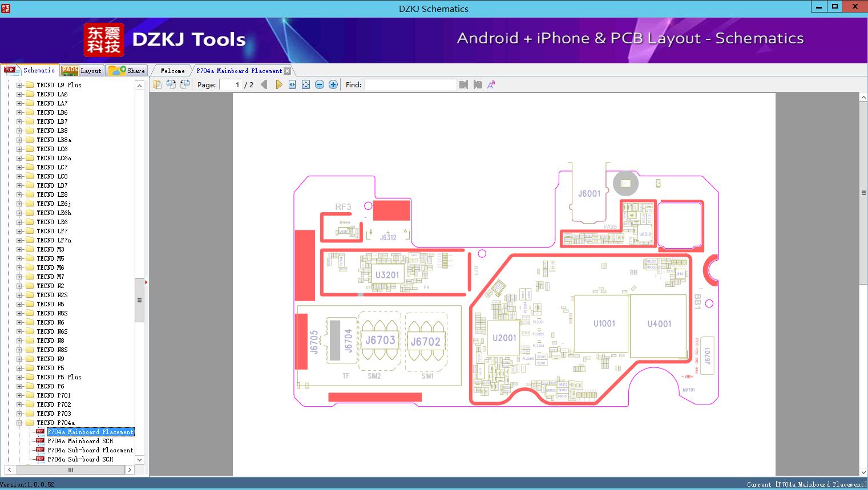Open the P704a Sub-board SCH file

(x=80, y=459)
